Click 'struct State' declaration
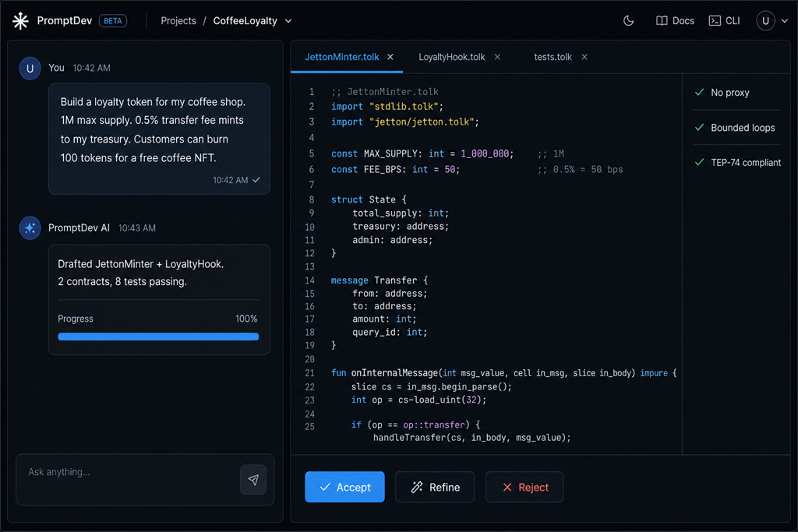This screenshot has width=798, height=532. click(x=369, y=199)
